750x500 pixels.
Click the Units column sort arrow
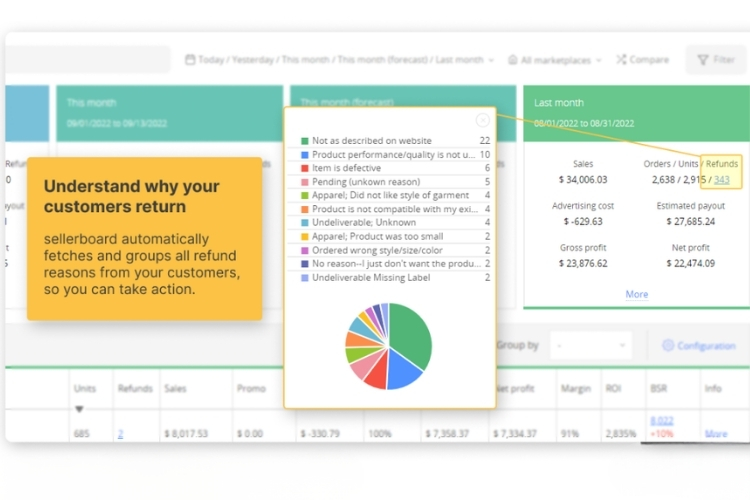click(79, 409)
